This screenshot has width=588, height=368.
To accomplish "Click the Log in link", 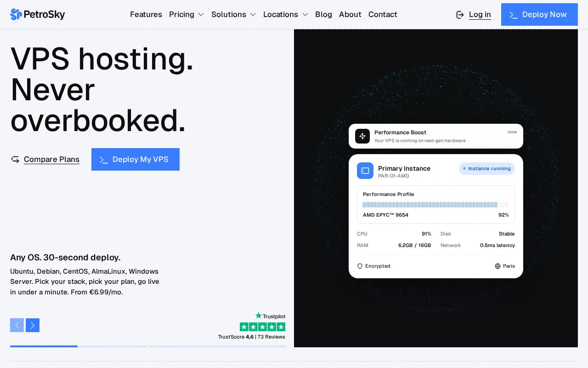I will [480, 15].
